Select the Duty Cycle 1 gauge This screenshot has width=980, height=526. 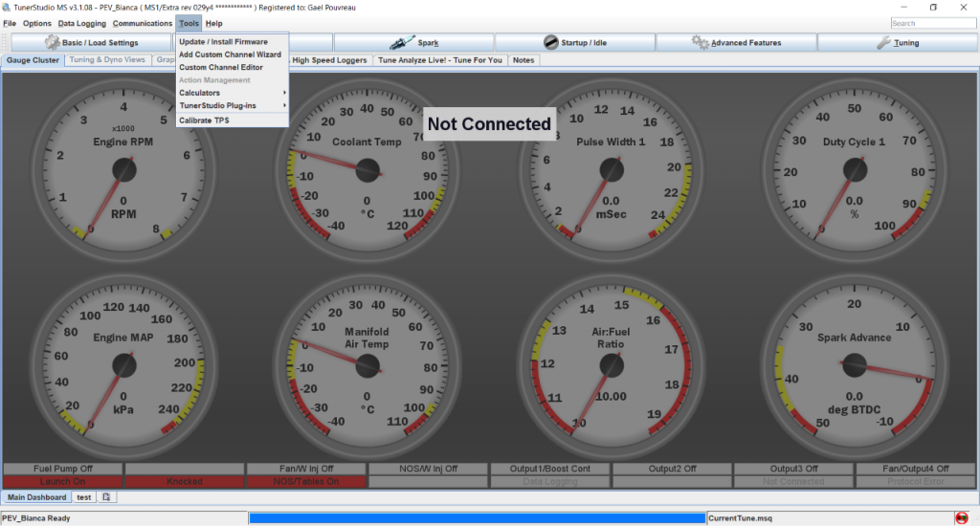pos(855,170)
